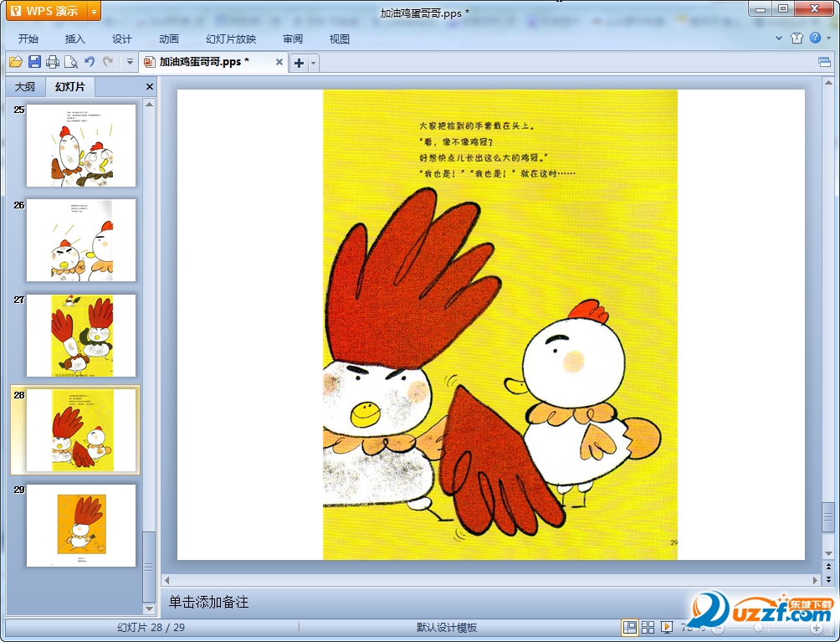
Task: Save the presentation with the floppy icon
Action: (x=34, y=62)
